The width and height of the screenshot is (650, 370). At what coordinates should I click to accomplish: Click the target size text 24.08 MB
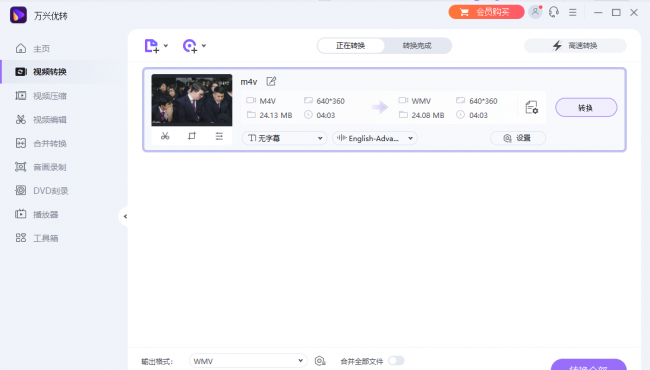[x=428, y=115]
